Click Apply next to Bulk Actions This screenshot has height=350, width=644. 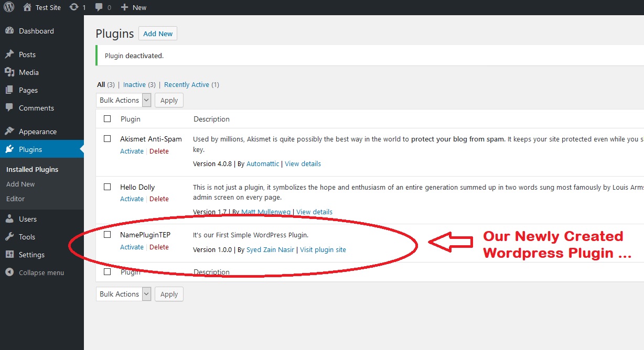coord(168,100)
